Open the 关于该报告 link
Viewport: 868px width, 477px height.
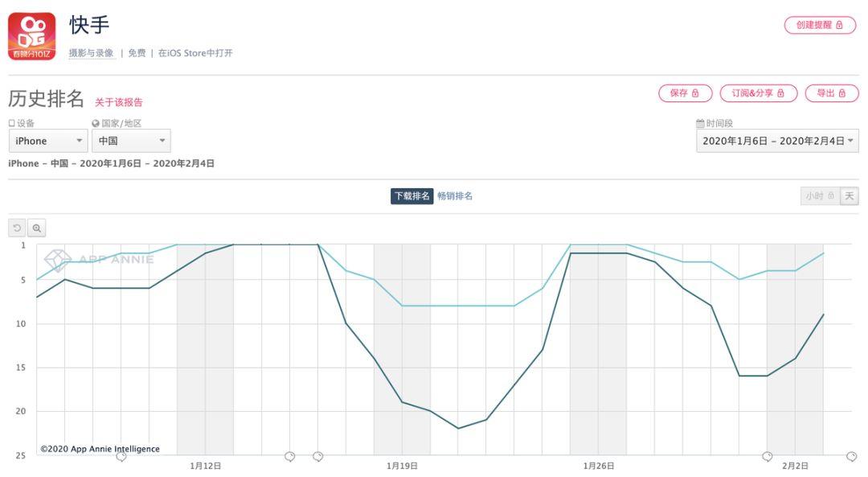(x=118, y=102)
